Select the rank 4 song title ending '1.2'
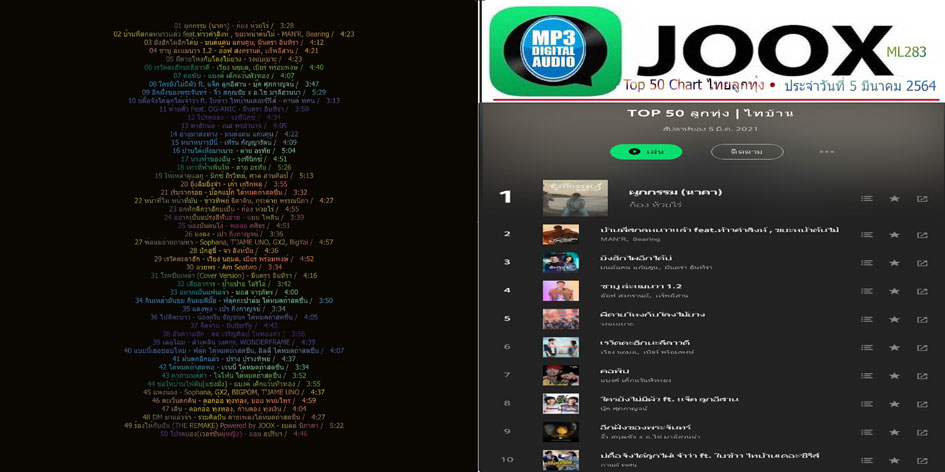The height and width of the screenshot is (472, 945). tap(641, 286)
